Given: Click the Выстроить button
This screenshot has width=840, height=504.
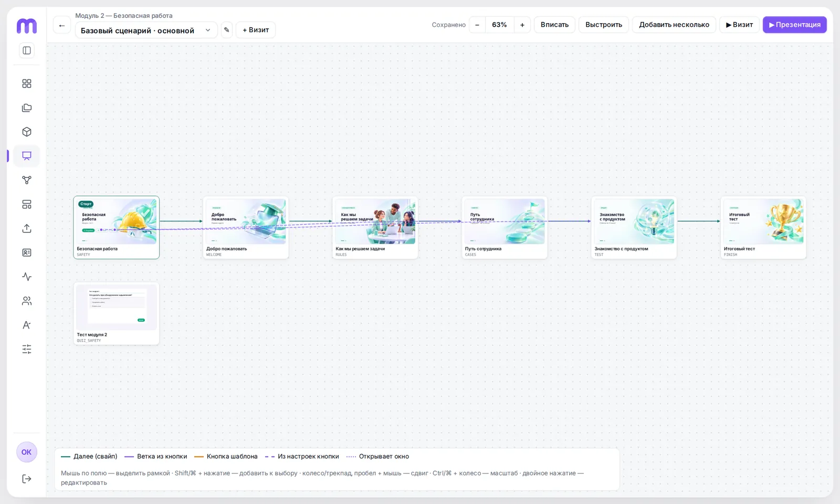Looking at the screenshot, I should [x=604, y=25].
